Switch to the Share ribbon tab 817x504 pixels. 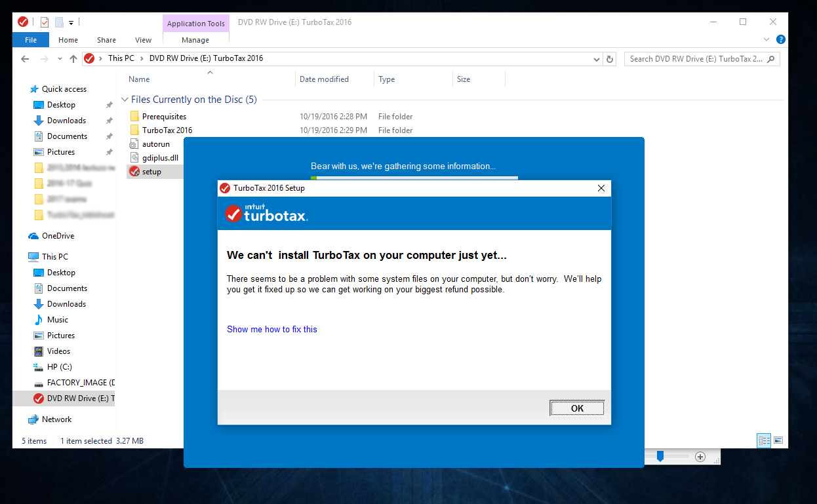point(106,40)
